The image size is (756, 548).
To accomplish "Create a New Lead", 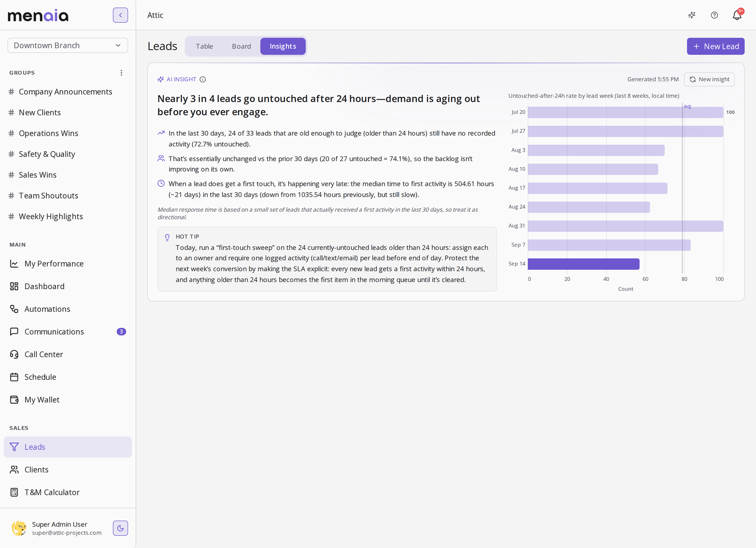I will coord(716,46).
